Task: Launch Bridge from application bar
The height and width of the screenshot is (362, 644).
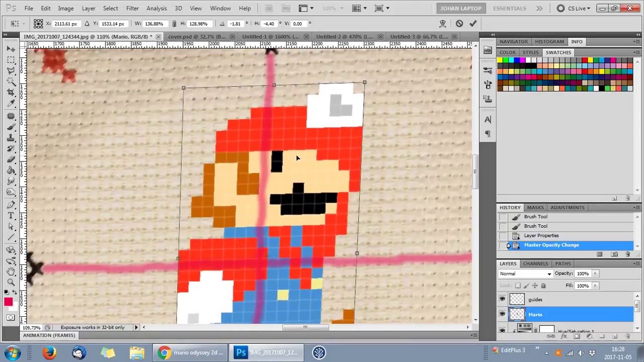Action: click(269, 9)
